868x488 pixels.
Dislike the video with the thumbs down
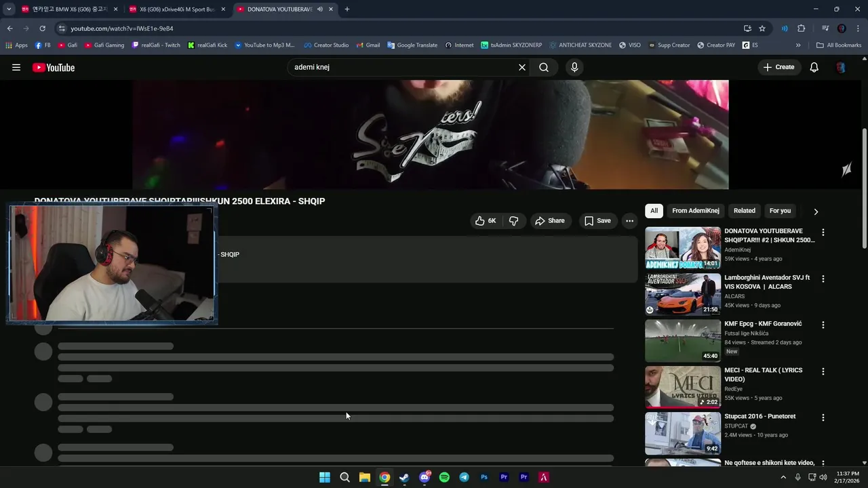click(x=513, y=220)
